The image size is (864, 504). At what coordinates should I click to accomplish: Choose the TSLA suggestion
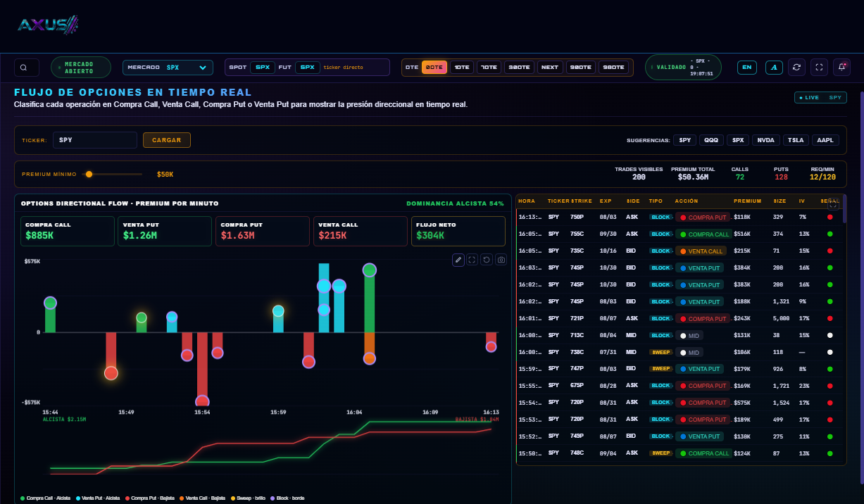click(x=796, y=140)
